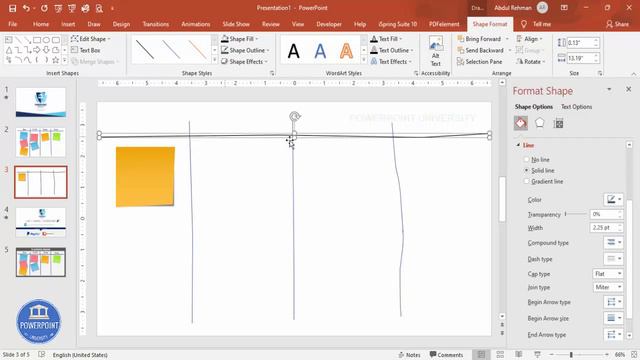Toggle the Notes pane button
The height and width of the screenshot is (360, 640).
coord(409,355)
